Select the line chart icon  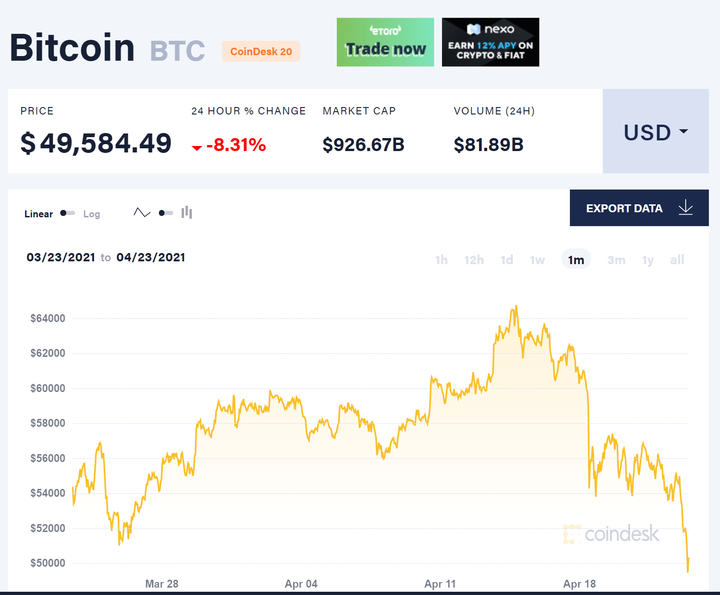point(142,213)
